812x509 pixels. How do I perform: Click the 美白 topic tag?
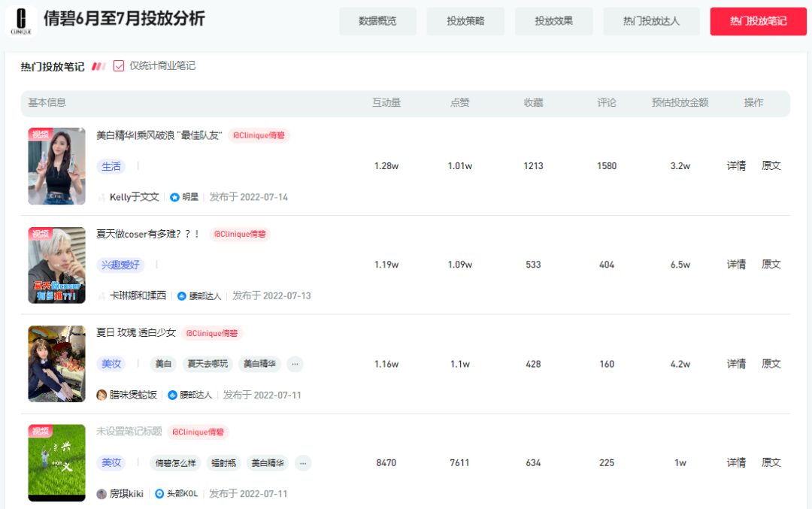pyautogui.click(x=163, y=364)
